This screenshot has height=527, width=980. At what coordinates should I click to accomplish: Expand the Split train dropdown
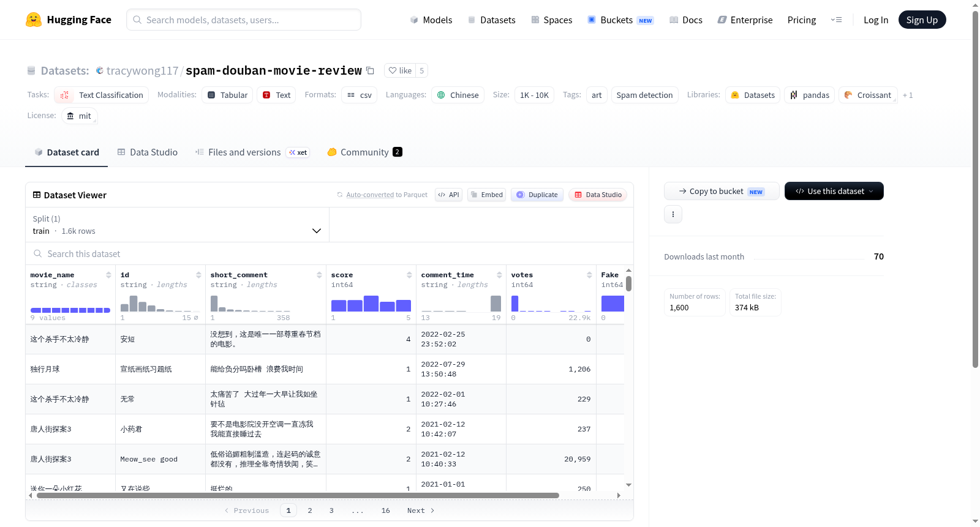click(x=177, y=225)
